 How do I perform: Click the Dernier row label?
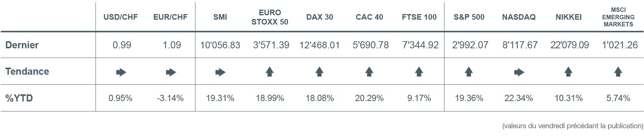coord(22,45)
